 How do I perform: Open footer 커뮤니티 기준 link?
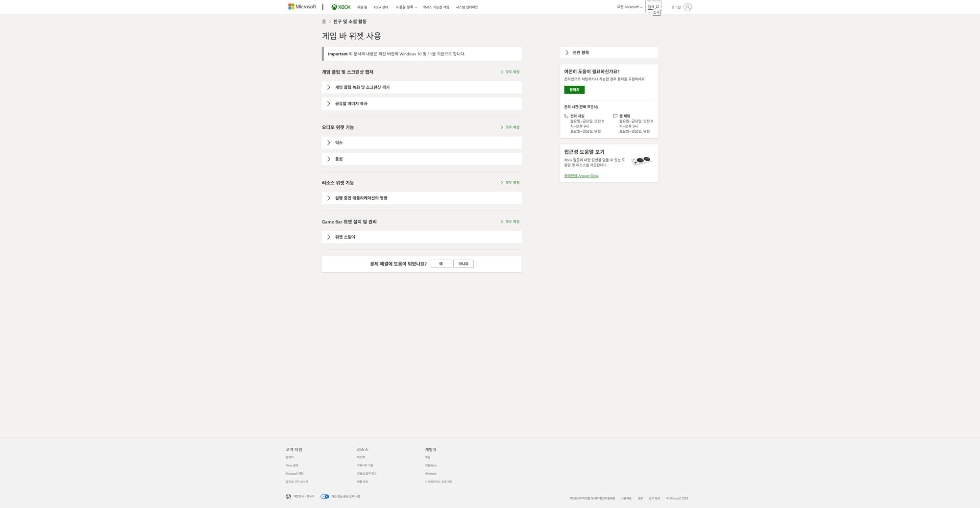(x=365, y=465)
